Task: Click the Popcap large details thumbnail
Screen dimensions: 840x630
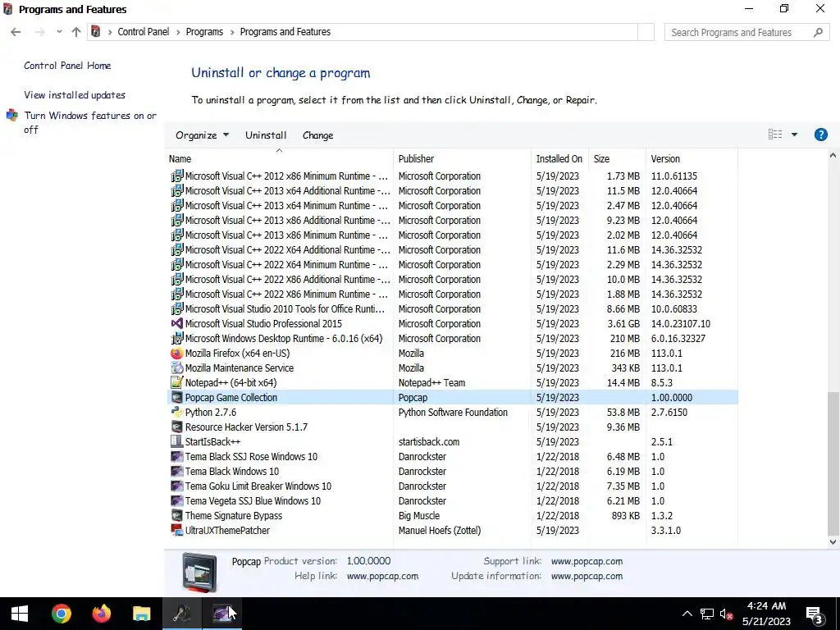Action: pos(199,572)
